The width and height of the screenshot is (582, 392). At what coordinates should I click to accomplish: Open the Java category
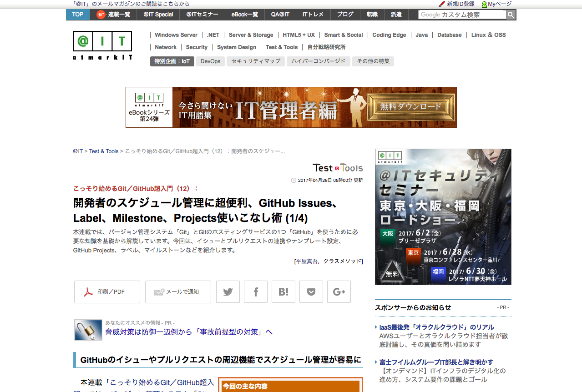[x=421, y=35]
